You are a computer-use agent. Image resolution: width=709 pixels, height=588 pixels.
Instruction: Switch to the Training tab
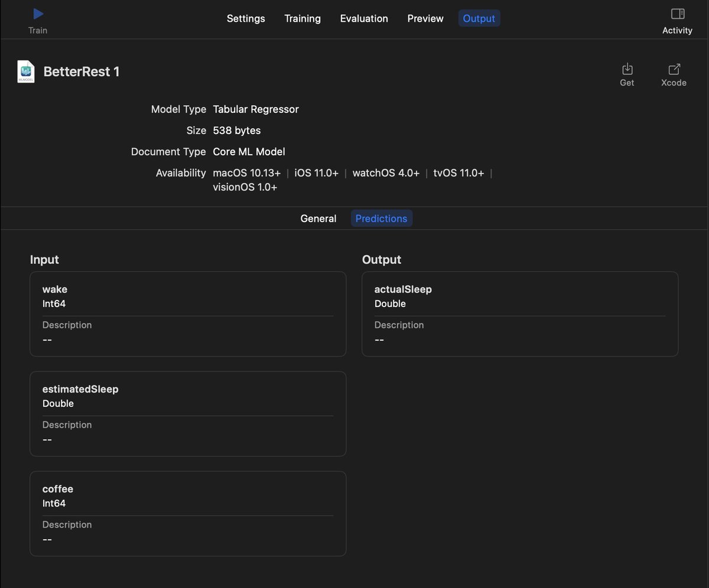pos(303,18)
